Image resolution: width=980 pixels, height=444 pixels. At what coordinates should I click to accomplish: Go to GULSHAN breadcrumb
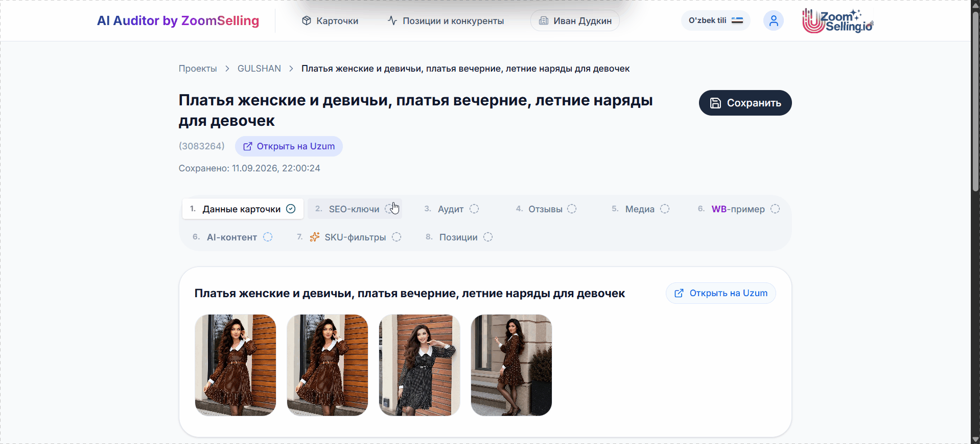click(x=259, y=69)
